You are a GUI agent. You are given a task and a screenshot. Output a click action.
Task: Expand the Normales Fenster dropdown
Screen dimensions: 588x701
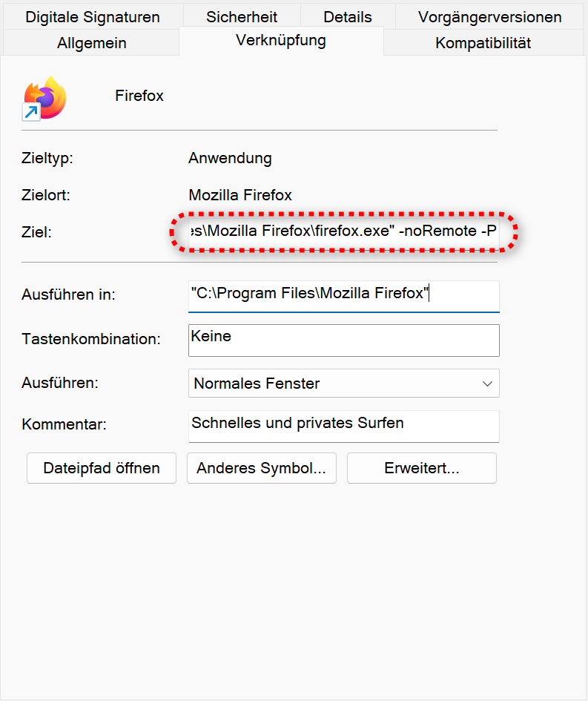343,384
